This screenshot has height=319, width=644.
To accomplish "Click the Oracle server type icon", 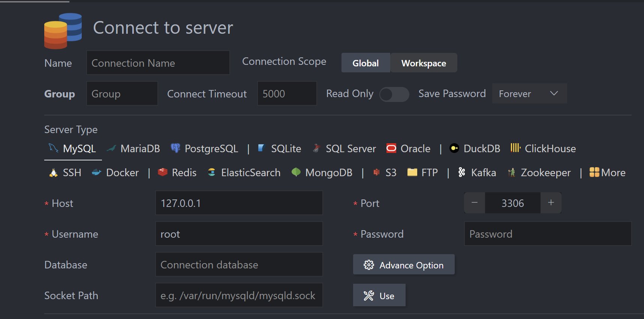I will pos(391,148).
